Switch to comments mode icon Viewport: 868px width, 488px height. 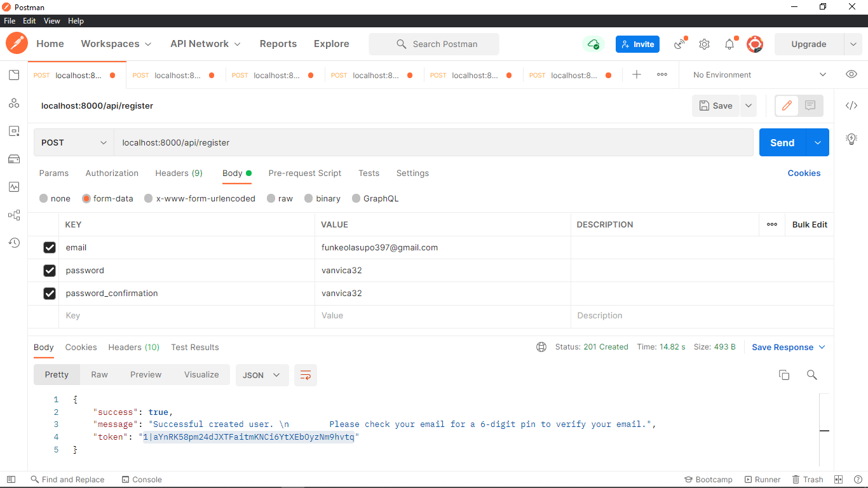810,105
